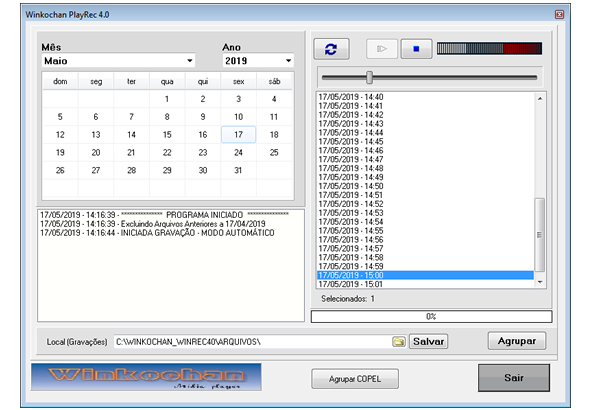Click log line INICIADA GRAVAÇÃO - MODO AUTOMÁTICO
The width and height of the screenshot is (590, 410).
click(x=157, y=233)
